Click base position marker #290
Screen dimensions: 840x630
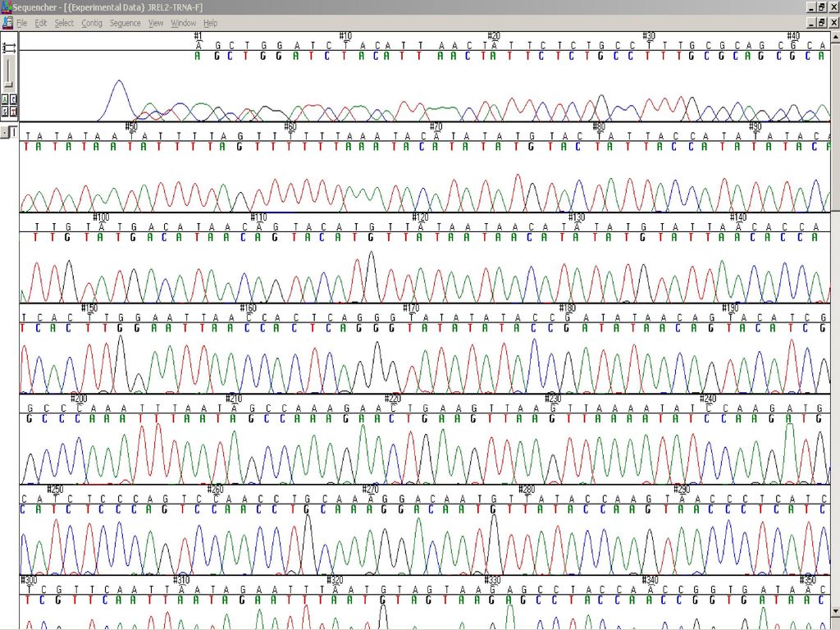682,489
